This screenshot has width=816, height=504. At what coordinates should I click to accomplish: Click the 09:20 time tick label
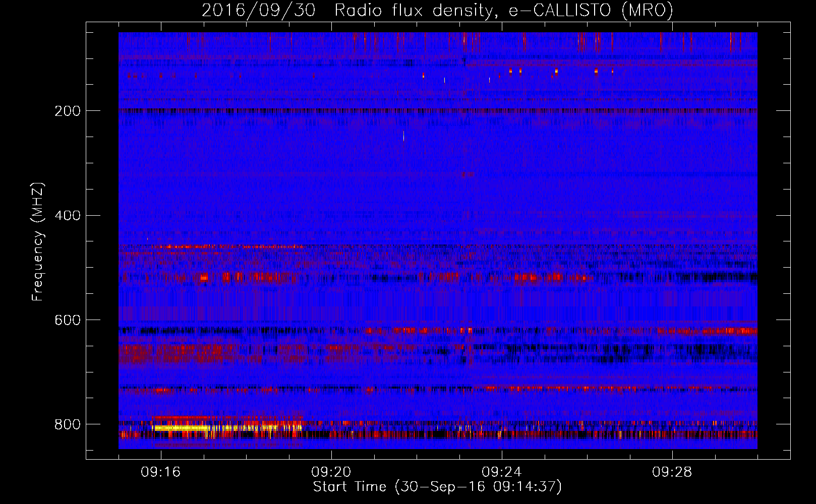[331, 472]
